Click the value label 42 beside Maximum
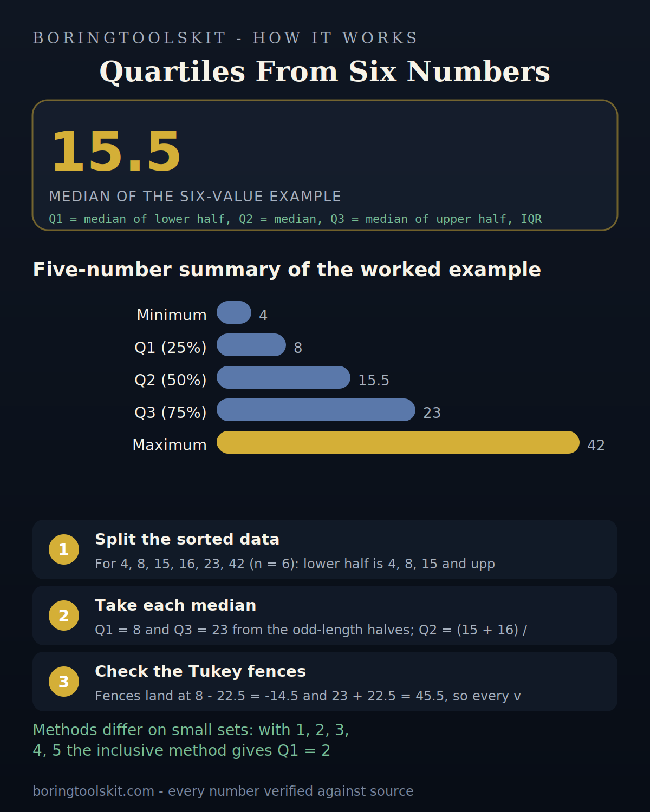650x812 pixels. point(596,445)
